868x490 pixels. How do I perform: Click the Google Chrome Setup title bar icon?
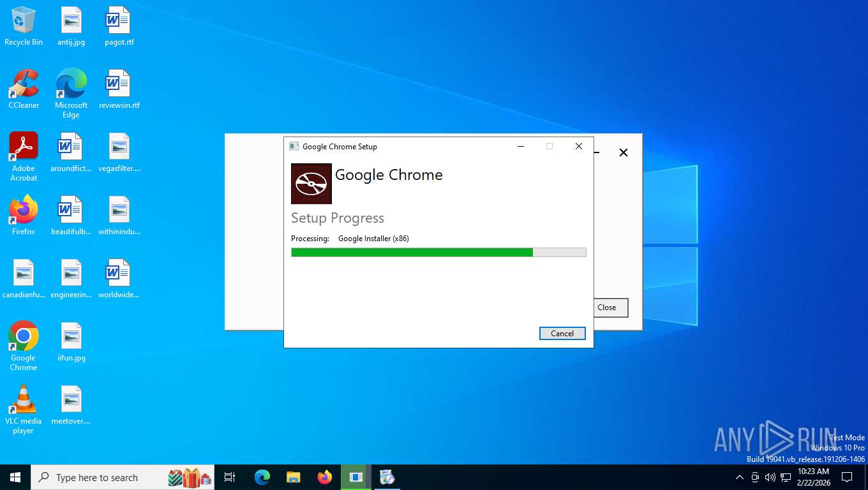pyautogui.click(x=294, y=146)
